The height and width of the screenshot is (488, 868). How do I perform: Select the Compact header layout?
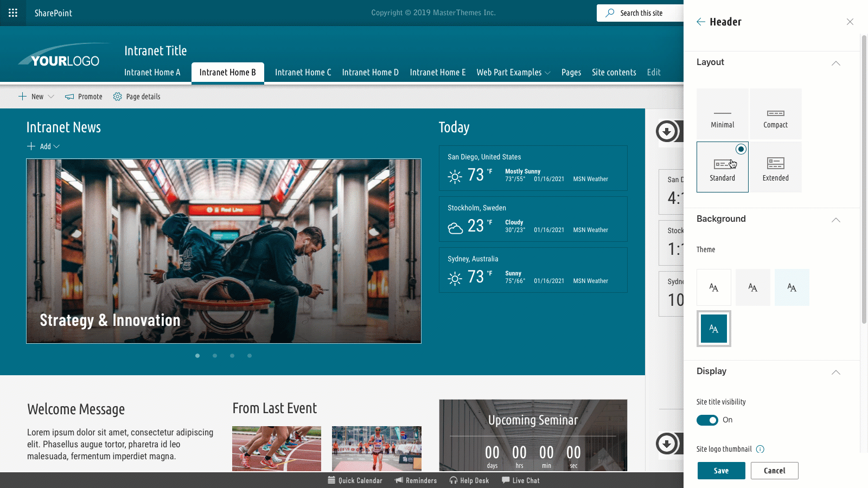coord(776,114)
